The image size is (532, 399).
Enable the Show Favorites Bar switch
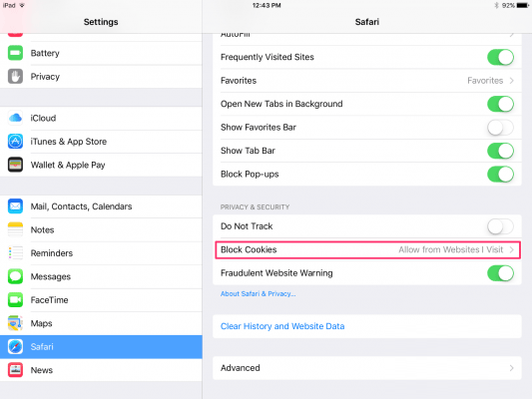click(500, 128)
